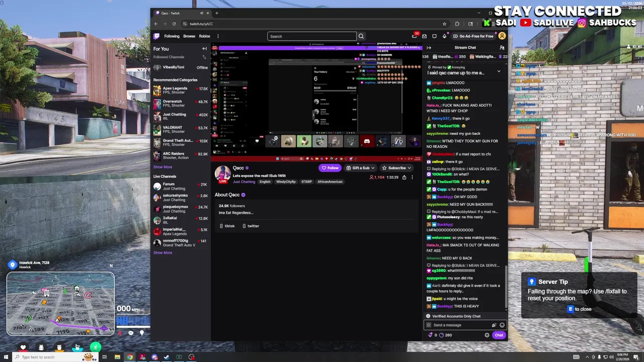The width and height of the screenshot is (644, 362).
Task: Open the user profile avatar menu
Action: click(502, 36)
